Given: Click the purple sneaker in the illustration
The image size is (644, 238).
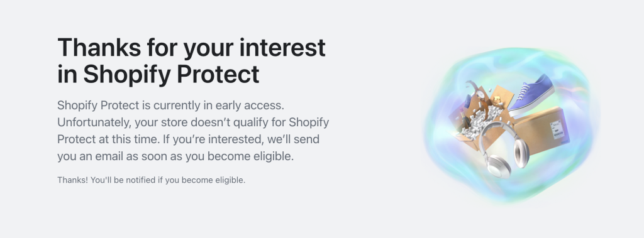Looking at the screenshot, I should tap(531, 94).
